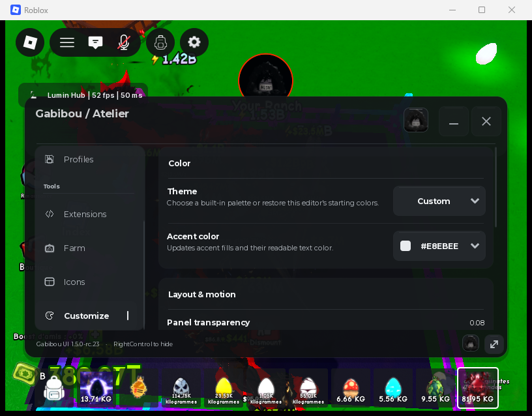This screenshot has height=416, width=532.
Task: Click the Panel transparency value 0.08
Action: click(x=477, y=323)
